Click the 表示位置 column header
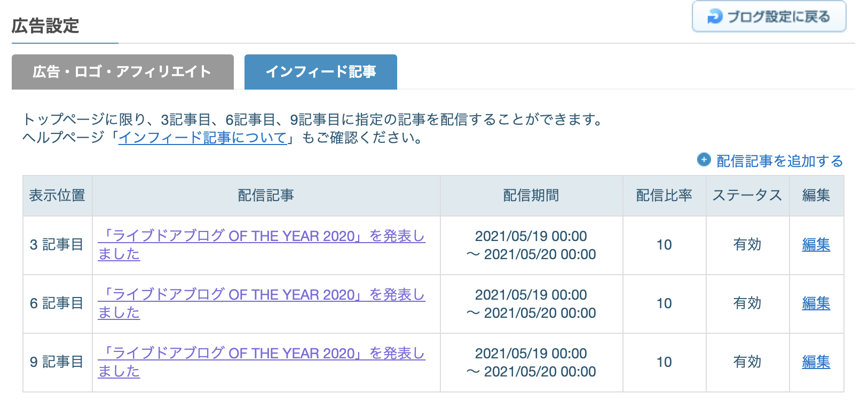The image size is (868, 417). pos(57,196)
